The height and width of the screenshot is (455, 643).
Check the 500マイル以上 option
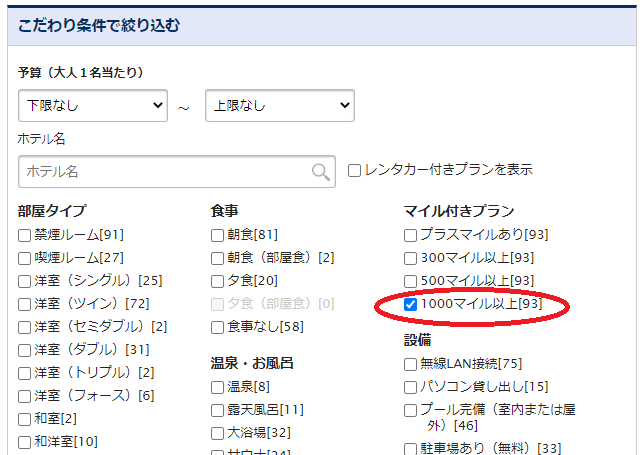[x=411, y=281]
